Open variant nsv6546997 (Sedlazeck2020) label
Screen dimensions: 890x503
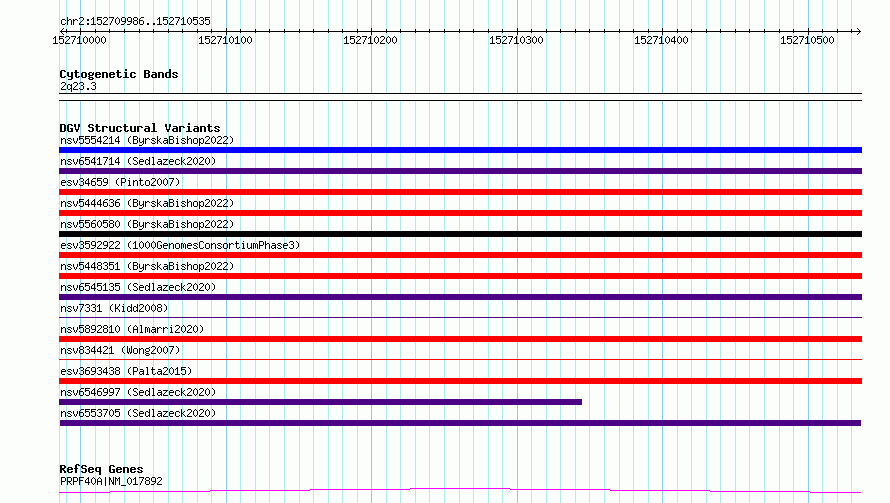(138, 392)
